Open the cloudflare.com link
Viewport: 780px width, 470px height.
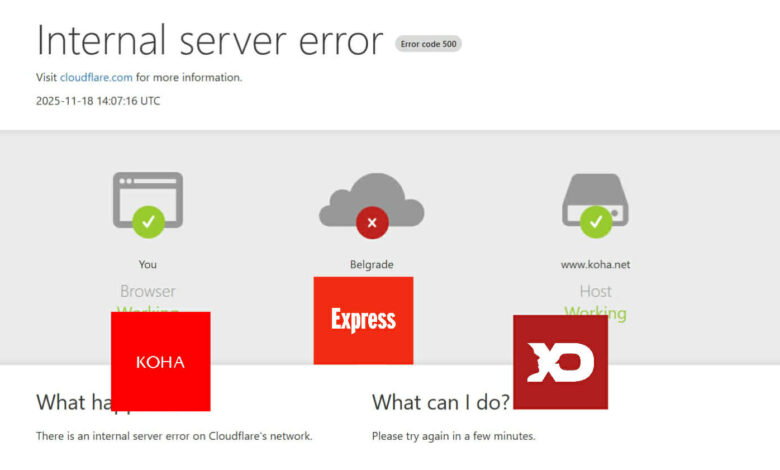(x=97, y=77)
